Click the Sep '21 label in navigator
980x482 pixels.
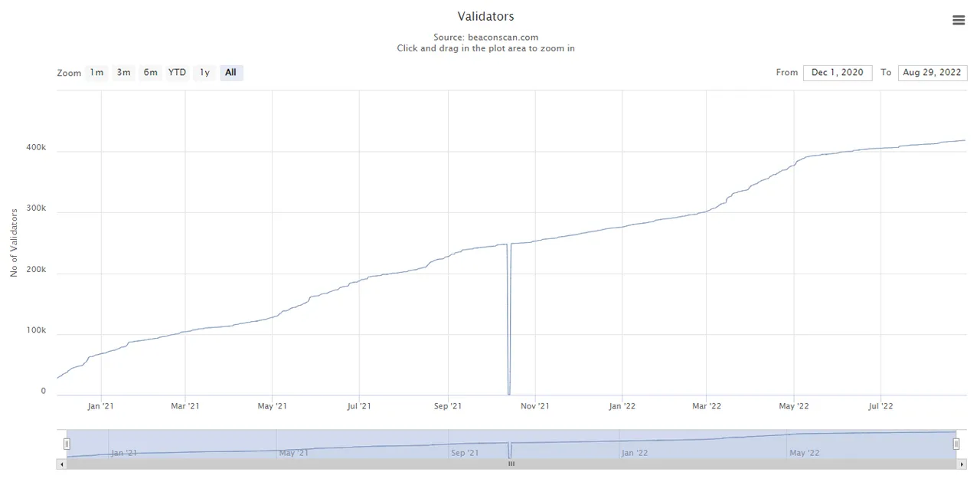tap(465, 453)
